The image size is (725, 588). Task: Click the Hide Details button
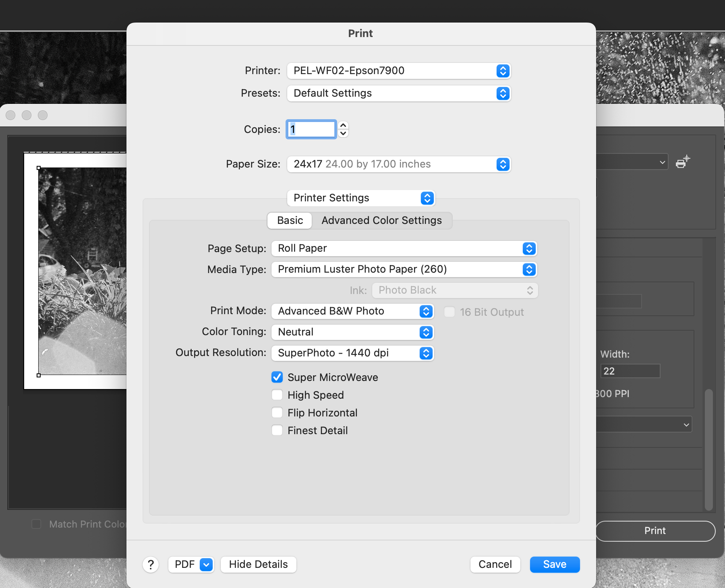tap(259, 565)
